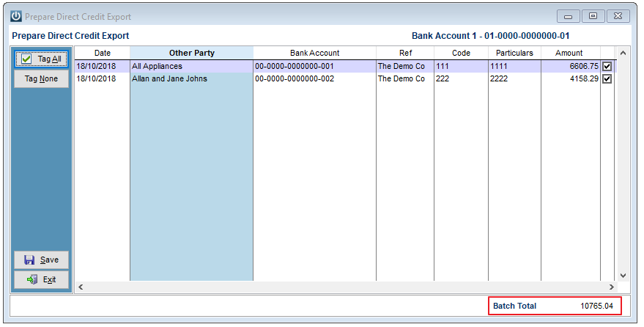Click code cell 222
The image size is (644, 327).
pyautogui.click(x=461, y=78)
